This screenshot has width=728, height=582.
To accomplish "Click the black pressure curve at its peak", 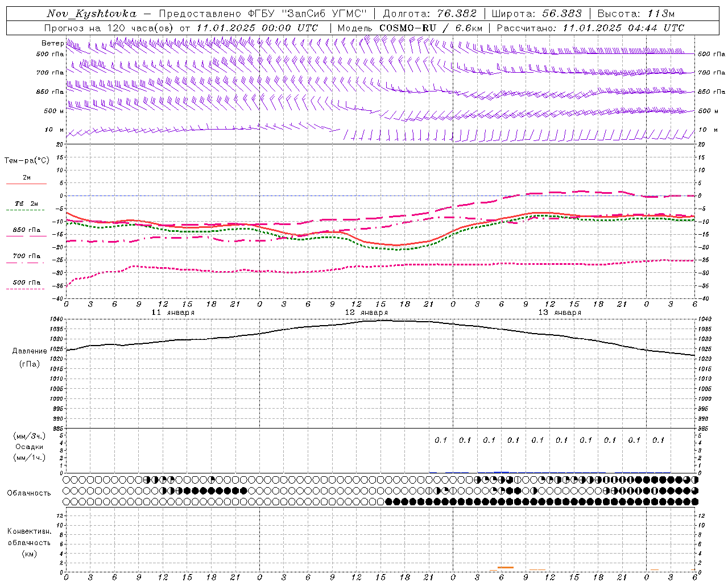I will (x=384, y=320).
